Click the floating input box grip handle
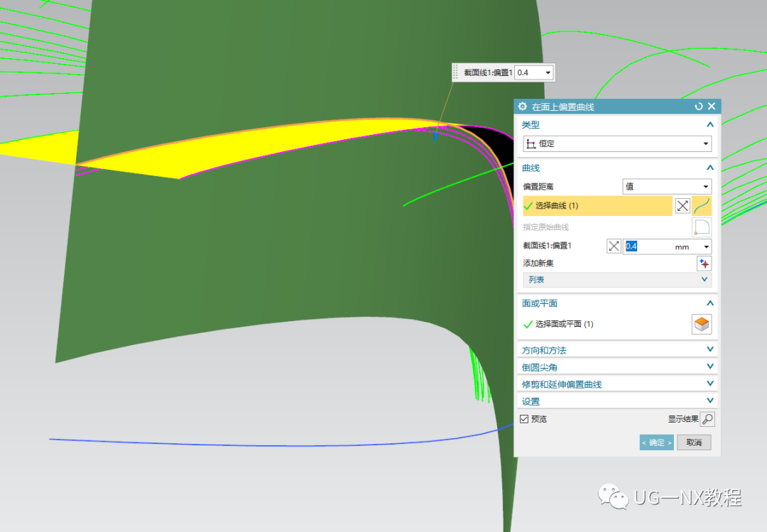767x532 pixels. (x=455, y=72)
